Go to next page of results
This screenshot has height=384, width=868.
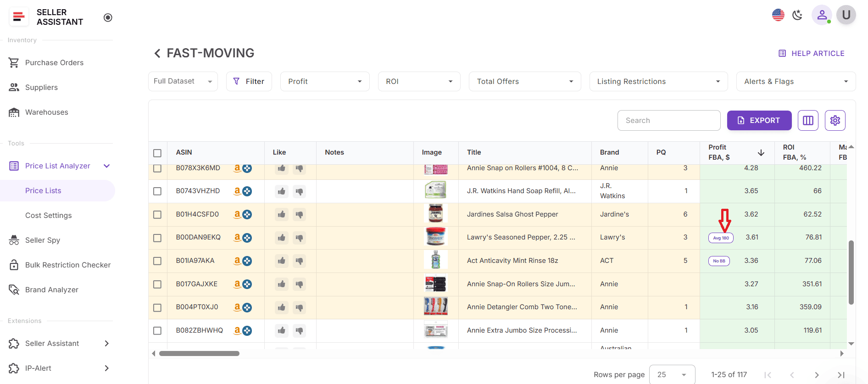816,375
